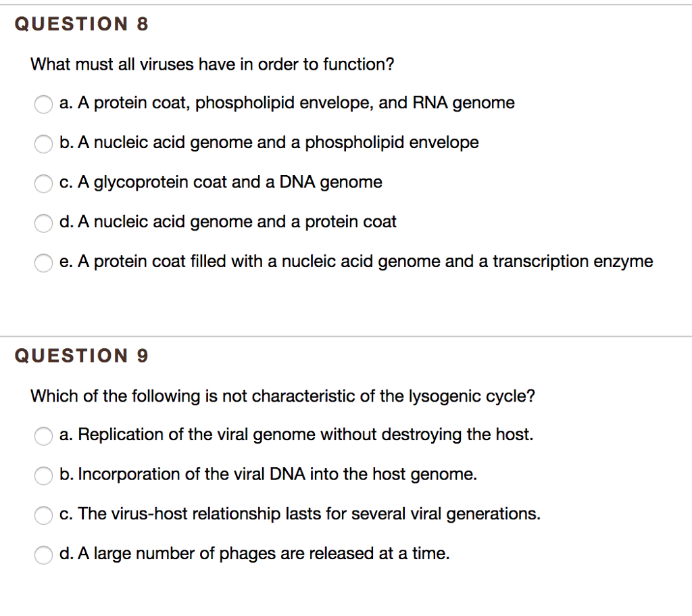
Task: Click the option mentioning phospholipid envelope and RNA genome
Action: [x=287, y=103]
